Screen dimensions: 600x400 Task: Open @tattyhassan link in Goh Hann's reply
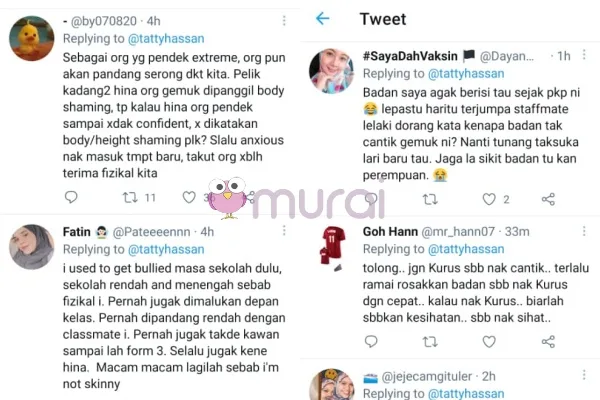[x=466, y=249]
